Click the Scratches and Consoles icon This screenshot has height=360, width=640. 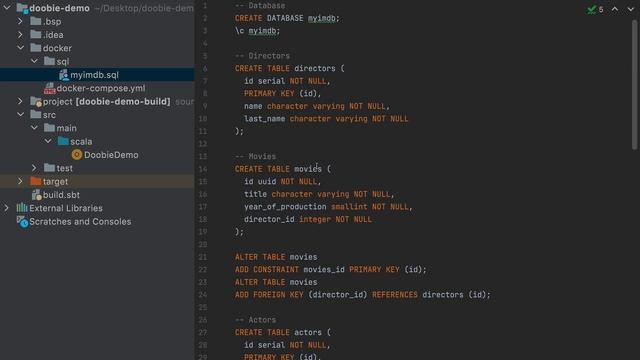pyautogui.click(x=22, y=222)
